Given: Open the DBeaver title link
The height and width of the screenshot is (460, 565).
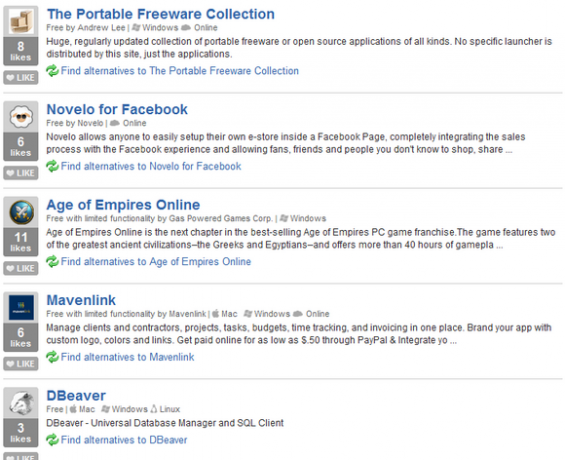Looking at the screenshot, I should (x=76, y=396).
